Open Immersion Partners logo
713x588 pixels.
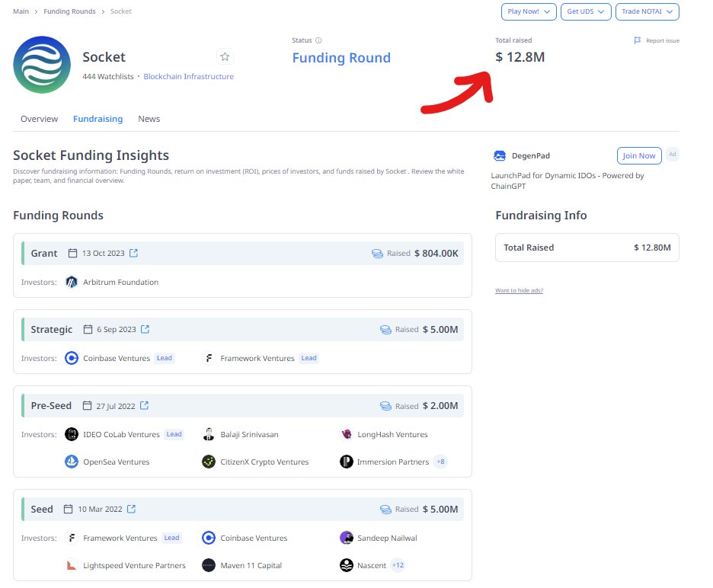347,462
